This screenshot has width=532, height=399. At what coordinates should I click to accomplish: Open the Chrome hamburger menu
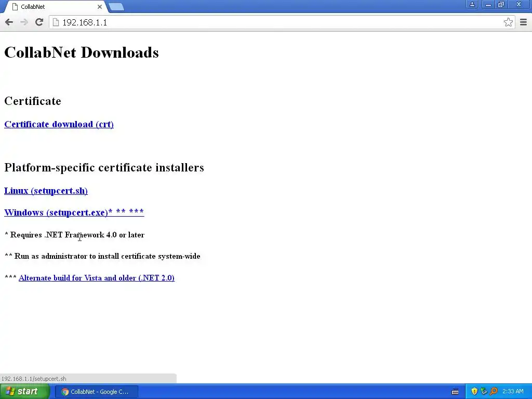523,22
